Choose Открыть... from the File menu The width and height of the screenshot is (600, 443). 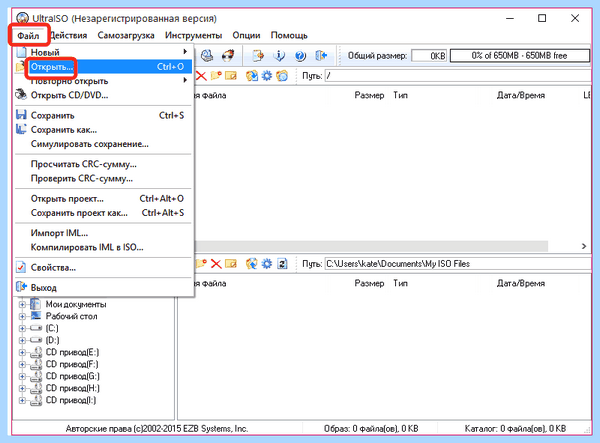click(103, 67)
